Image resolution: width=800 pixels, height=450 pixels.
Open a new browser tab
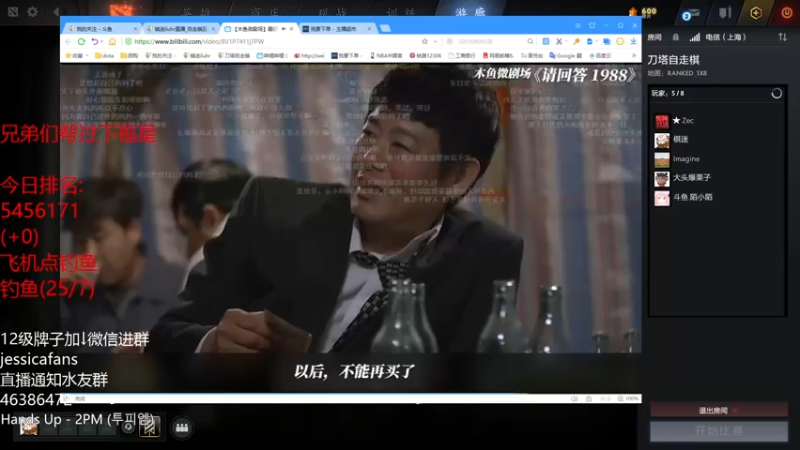coord(385,29)
